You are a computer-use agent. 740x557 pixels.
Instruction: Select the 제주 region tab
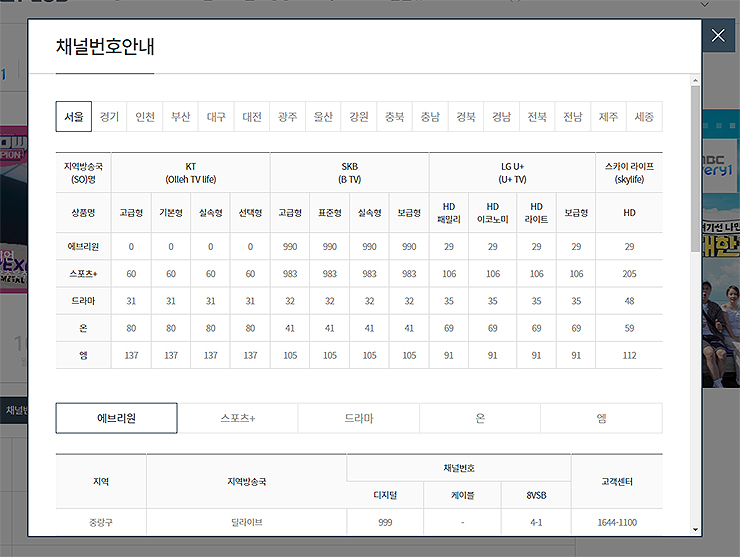(x=608, y=117)
